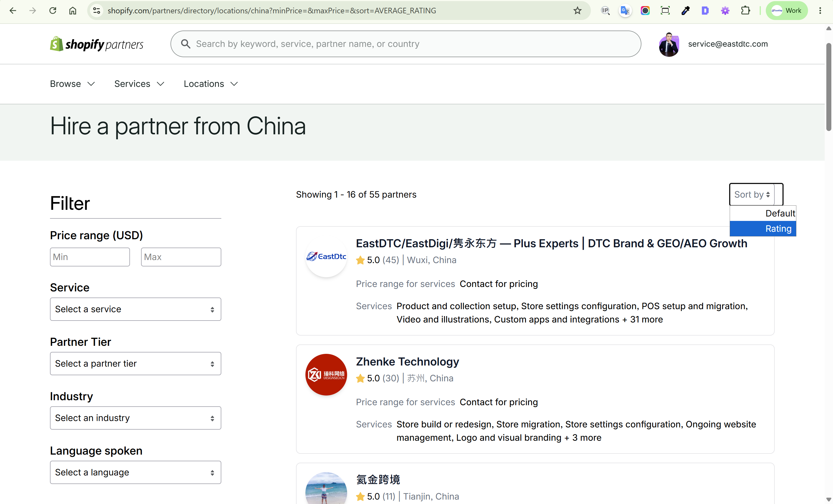This screenshot has height=504, width=833.
Task: Open the Extensions puzzle menu
Action: tap(746, 11)
